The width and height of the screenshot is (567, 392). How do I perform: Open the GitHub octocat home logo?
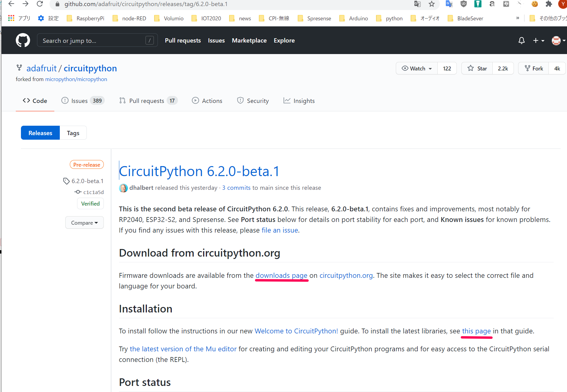point(23,40)
